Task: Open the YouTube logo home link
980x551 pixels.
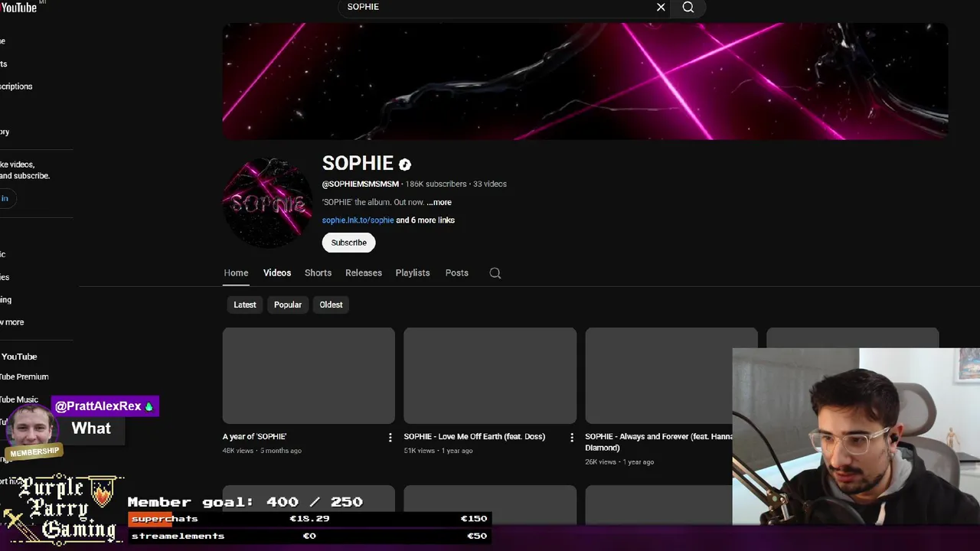Action: coord(19,7)
